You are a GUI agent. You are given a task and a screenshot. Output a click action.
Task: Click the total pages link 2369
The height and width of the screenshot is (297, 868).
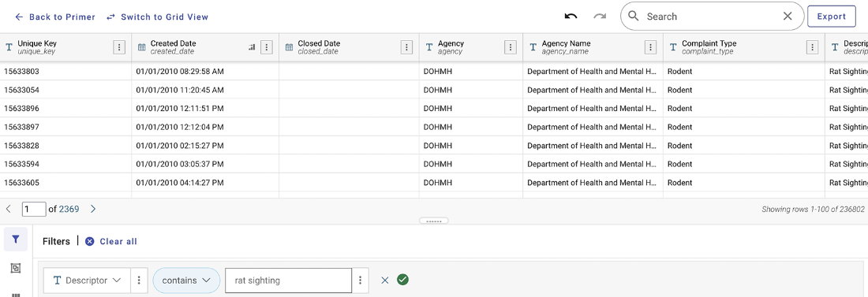tap(69, 209)
